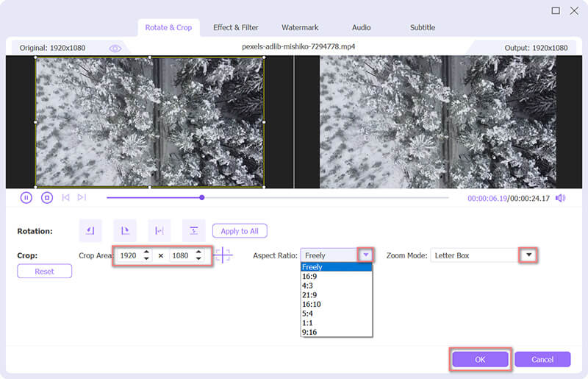Screen dimensions: 588x379
Task: Click filename pexels-adlib-mishiko-7294778.mp4
Action: 298,46
